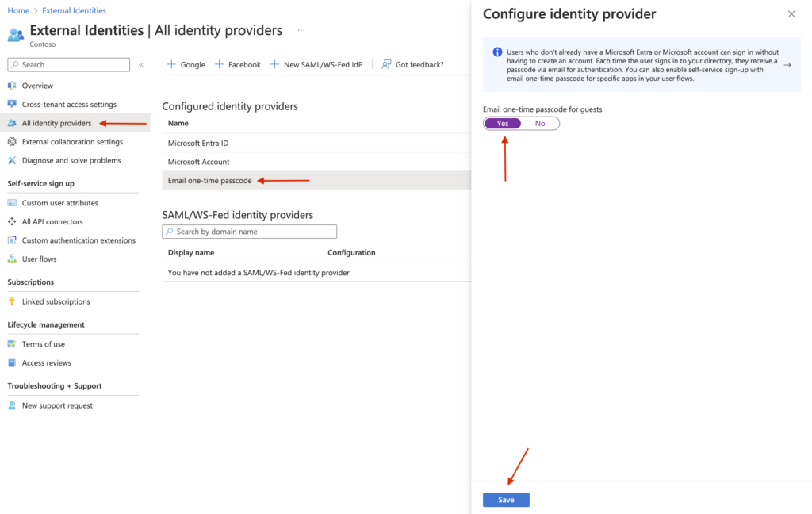812x514 pixels.
Task: Open Custom user attributes menu item
Action: coord(60,203)
